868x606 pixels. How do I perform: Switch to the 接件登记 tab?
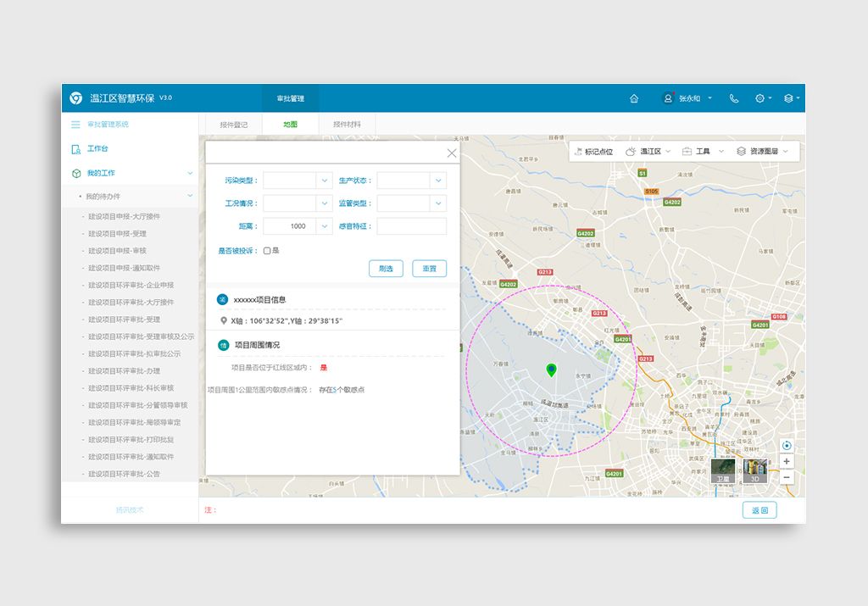click(x=234, y=125)
